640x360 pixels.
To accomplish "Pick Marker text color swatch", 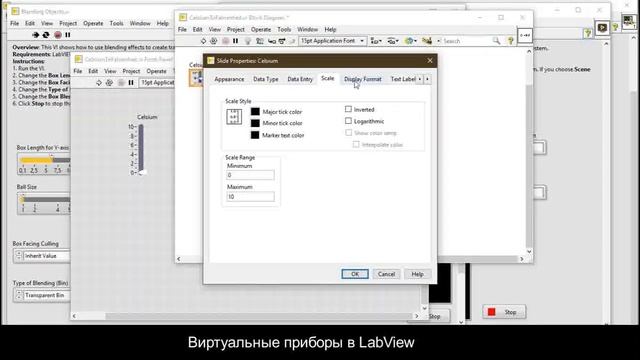I will point(255,135).
